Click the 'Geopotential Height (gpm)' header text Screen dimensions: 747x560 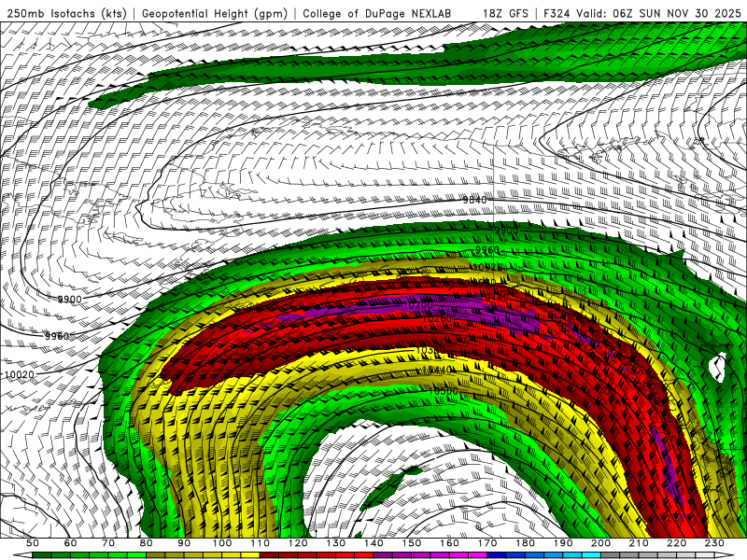[215, 13]
